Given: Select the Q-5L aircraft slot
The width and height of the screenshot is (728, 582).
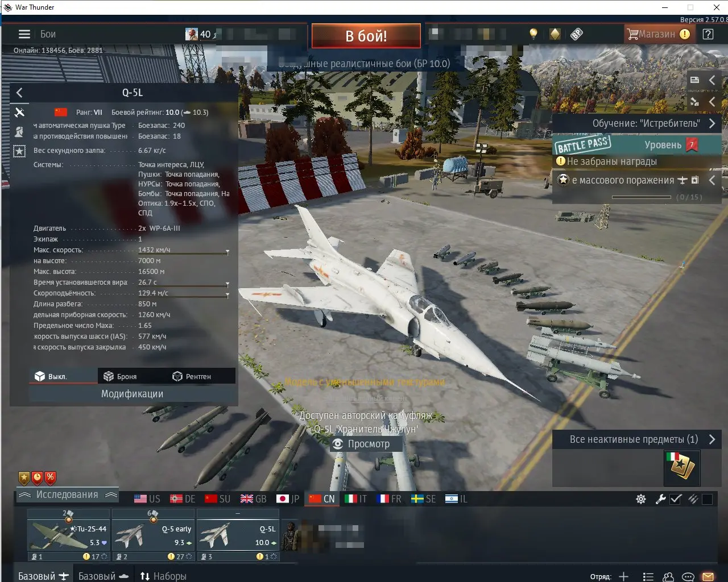Looking at the screenshot, I should tap(238, 535).
